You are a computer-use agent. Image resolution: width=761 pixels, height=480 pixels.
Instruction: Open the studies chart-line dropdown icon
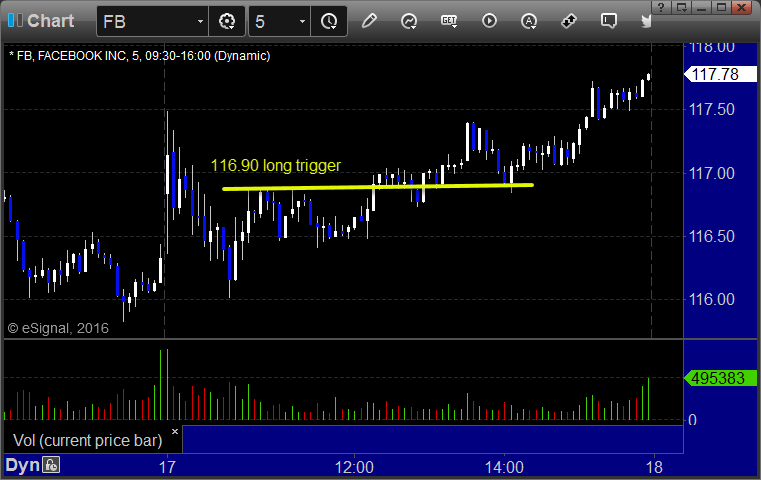pyautogui.click(x=409, y=21)
